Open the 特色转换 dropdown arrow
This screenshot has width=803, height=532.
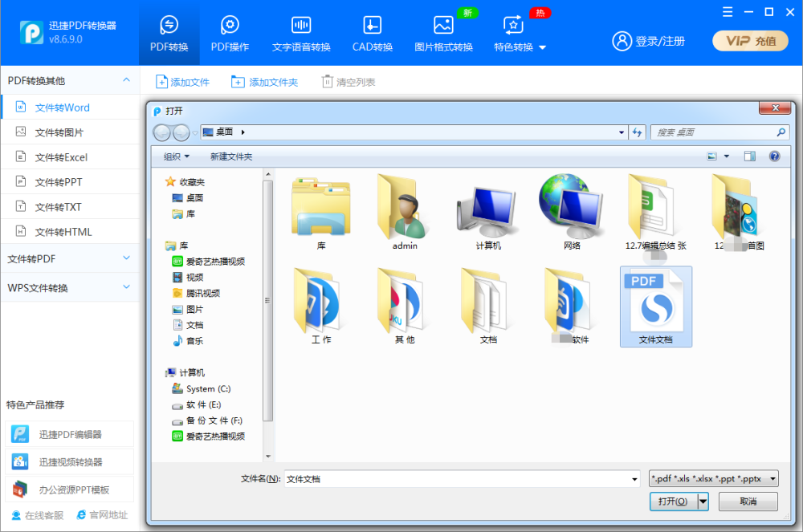click(x=543, y=47)
